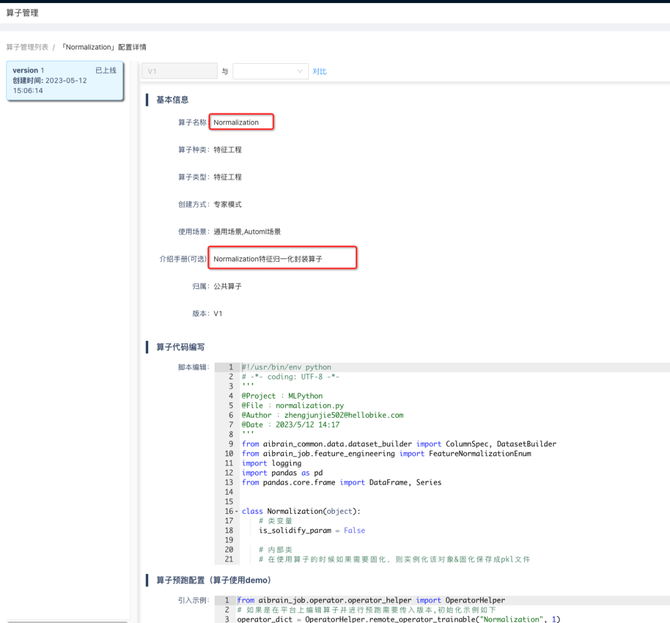Viewport: 670px width, 623px height.
Task: Click the 对比 compare link
Action: click(x=319, y=71)
